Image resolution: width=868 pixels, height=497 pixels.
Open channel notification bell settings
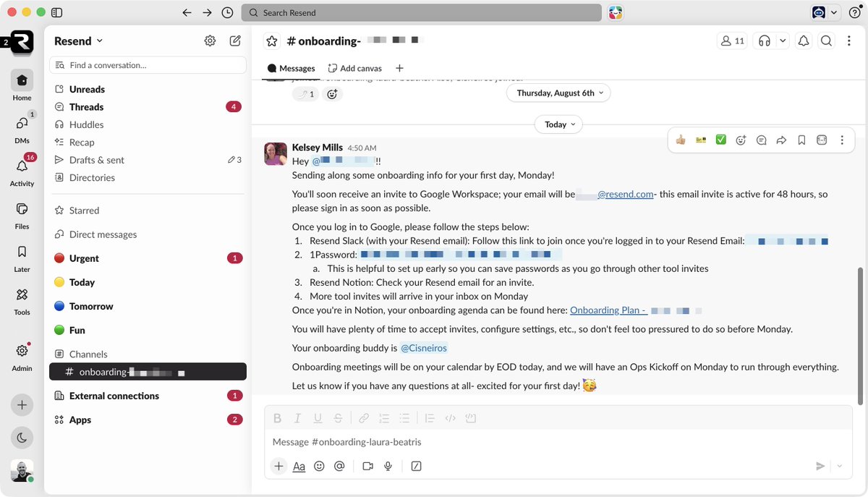click(x=804, y=41)
